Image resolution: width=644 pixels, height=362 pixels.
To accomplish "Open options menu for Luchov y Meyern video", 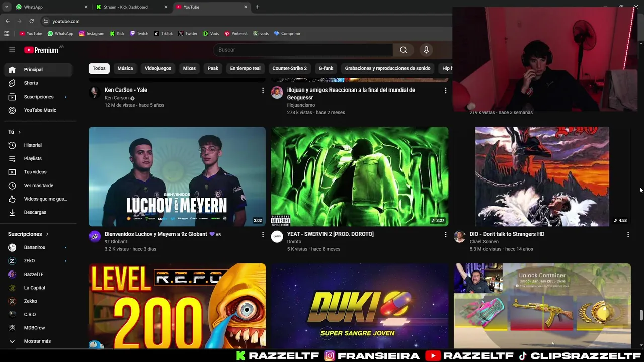I will [x=263, y=235].
